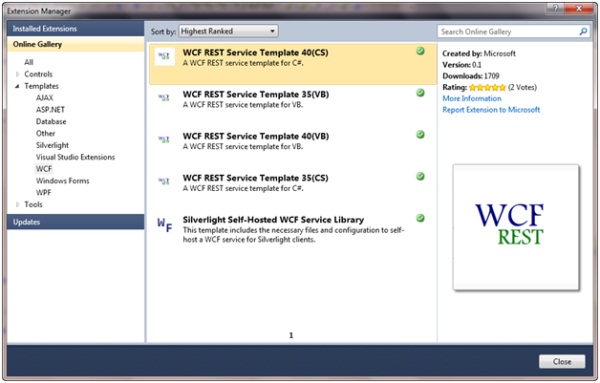Select the WCF templates category
This screenshot has width=600, height=383.
(x=44, y=169)
